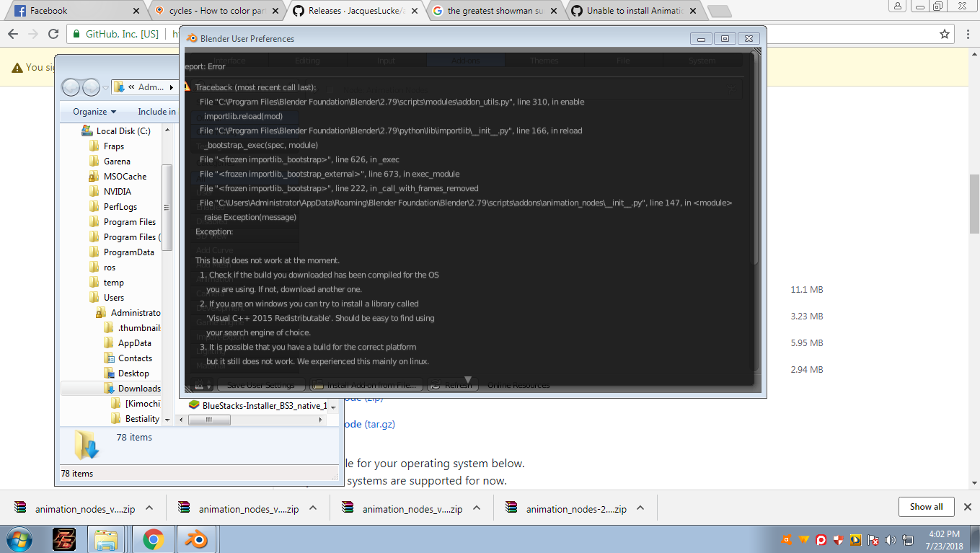Switch to the cycles - How to color tab
Screen dimensions: 980x553
click(217, 11)
